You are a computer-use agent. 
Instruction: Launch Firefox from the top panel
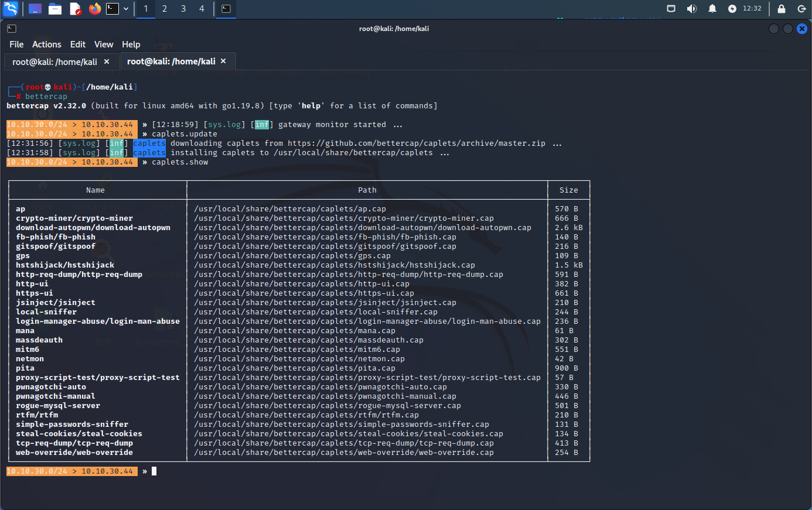[x=95, y=9]
